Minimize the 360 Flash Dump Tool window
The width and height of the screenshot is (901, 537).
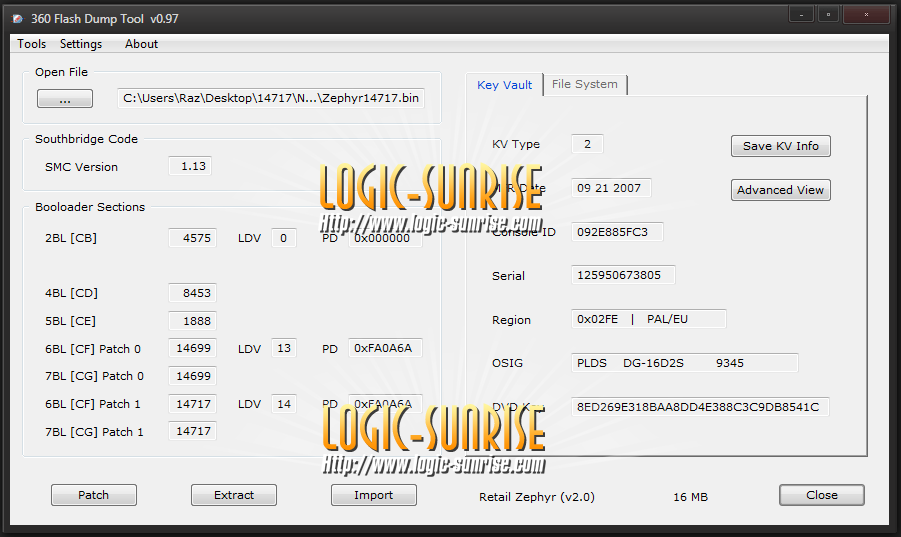pos(801,15)
